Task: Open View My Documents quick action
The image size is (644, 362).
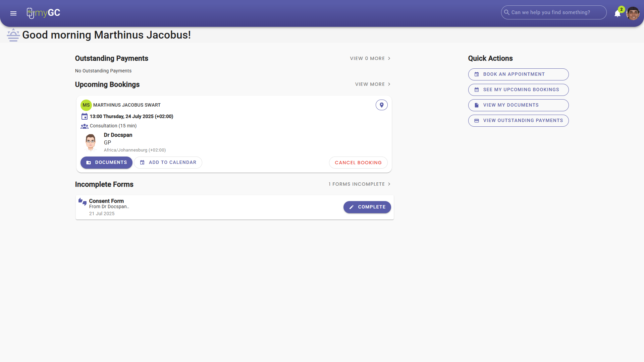Action: tap(518, 105)
